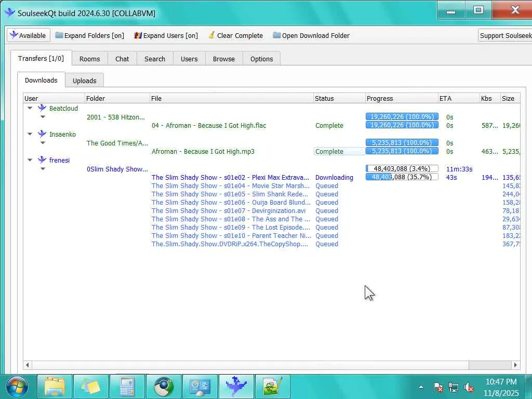The width and height of the screenshot is (532, 399).
Task: Open the Rooms tab
Action: click(89, 59)
